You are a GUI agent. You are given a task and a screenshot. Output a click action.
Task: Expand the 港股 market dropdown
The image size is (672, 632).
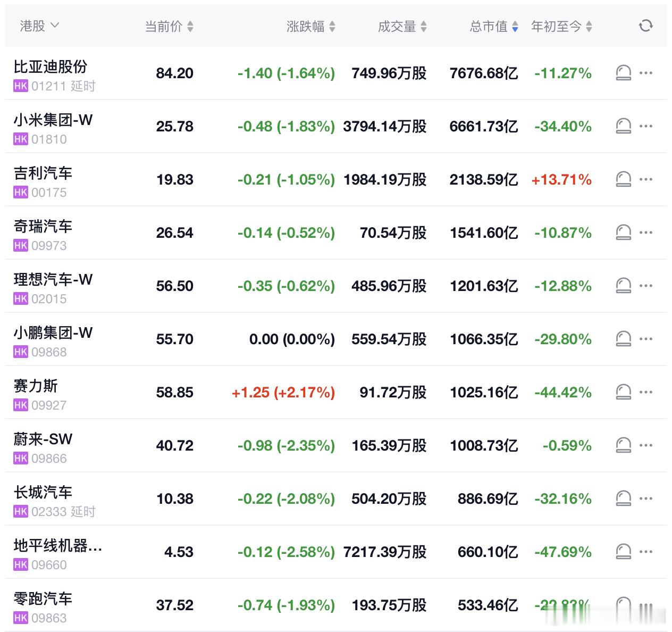39,26
